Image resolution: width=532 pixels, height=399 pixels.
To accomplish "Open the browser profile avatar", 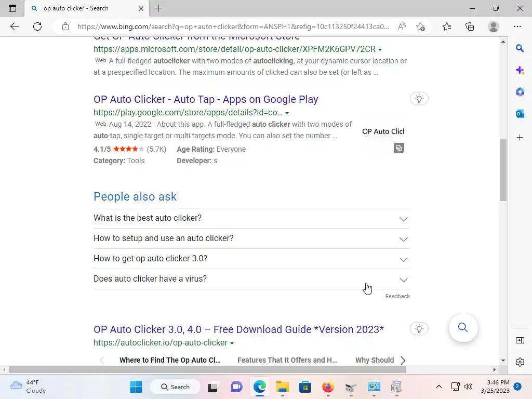I will [x=494, y=26].
